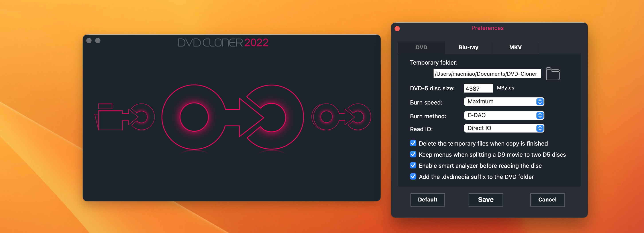Click the DVD-5 disc size input field
Viewport: 644px width, 233px height.
pyautogui.click(x=478, y=88)
